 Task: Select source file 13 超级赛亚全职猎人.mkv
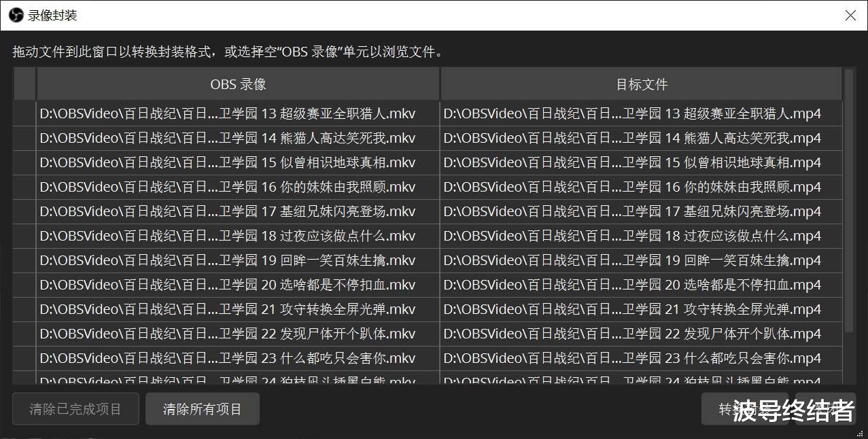point(238,113)
